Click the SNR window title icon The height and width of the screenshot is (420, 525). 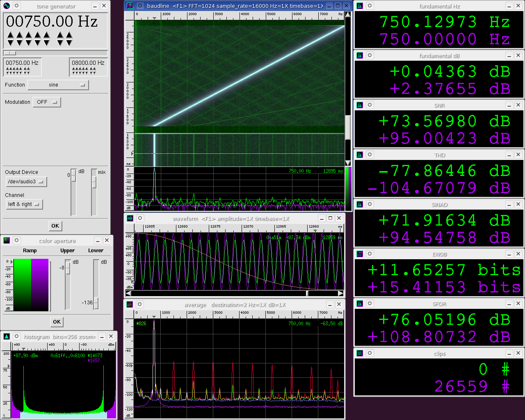(x=360, y=105)
